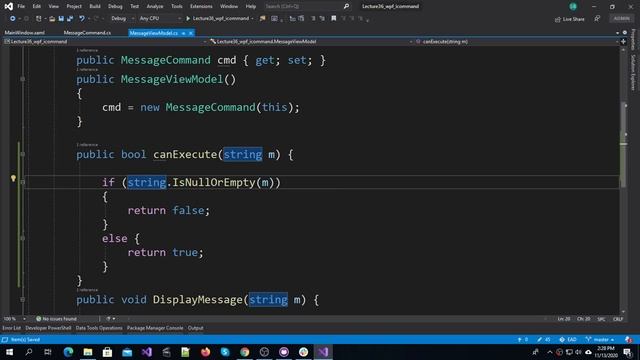Click the Save All icon
Viewport: 640px width, 360px height.
70,19
